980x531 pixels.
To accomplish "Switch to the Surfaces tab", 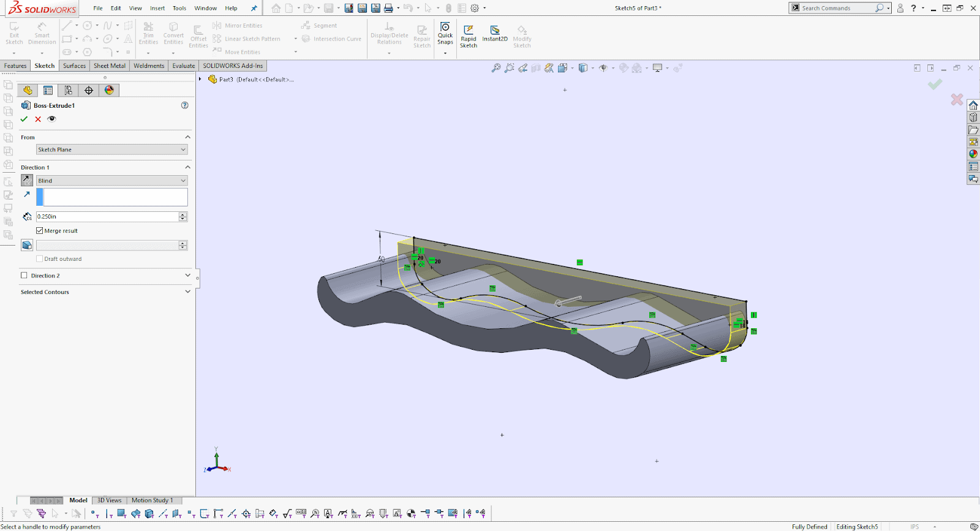I will 74,66.
